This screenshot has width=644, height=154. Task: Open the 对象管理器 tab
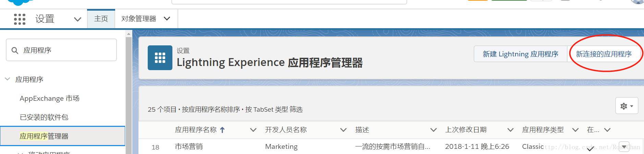pos(138,19)
